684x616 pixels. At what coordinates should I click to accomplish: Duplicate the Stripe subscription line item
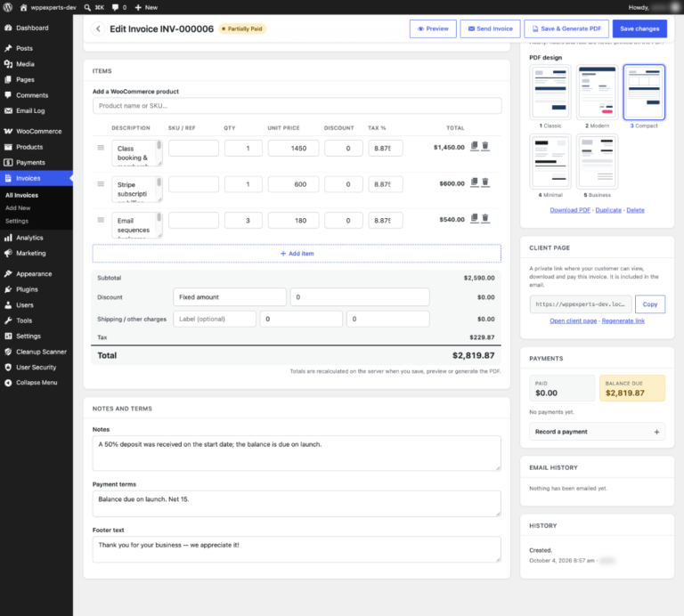474,182
